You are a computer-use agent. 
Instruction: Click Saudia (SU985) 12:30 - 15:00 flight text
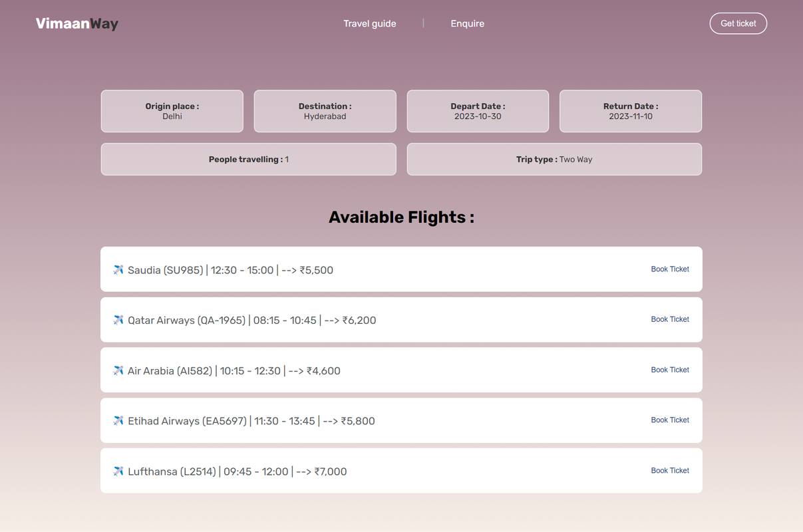[x=230, y=270]
